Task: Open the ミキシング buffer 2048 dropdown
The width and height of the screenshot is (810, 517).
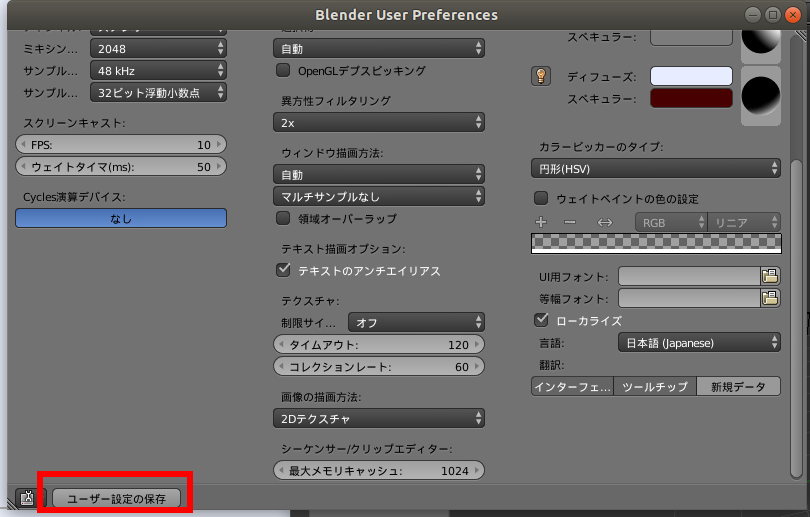Action: 158,49
